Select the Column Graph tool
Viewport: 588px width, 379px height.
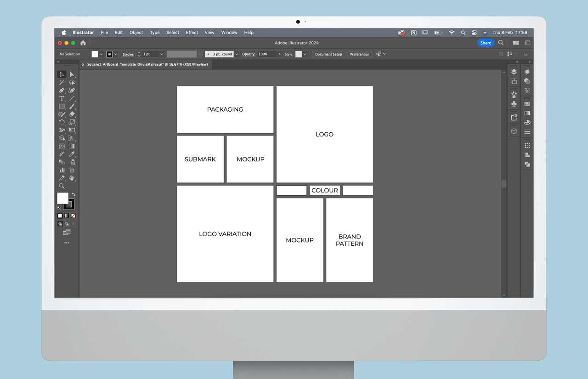pos(62,170)
